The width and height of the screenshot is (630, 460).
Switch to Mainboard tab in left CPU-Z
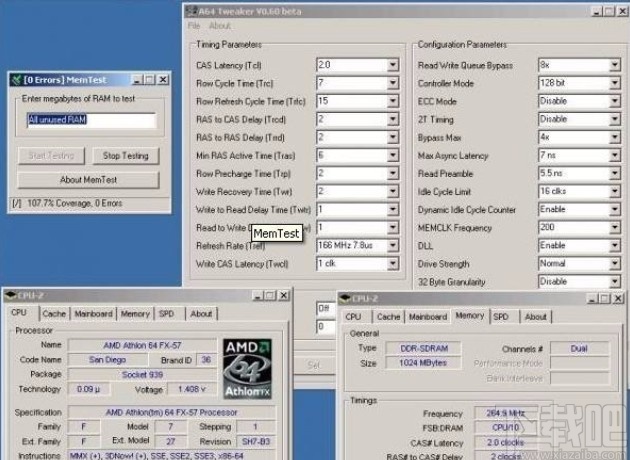coord(93,314)
